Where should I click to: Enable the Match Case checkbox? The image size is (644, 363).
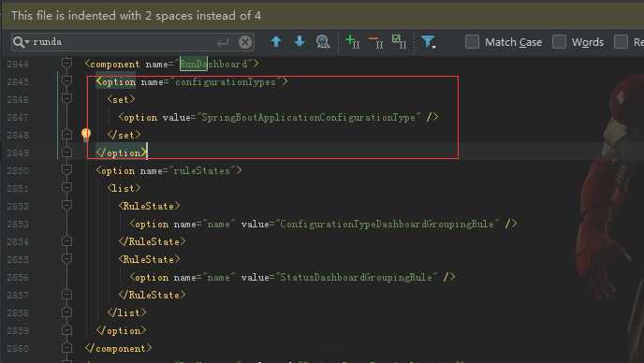pyautogui.click(x=472, y=41)
